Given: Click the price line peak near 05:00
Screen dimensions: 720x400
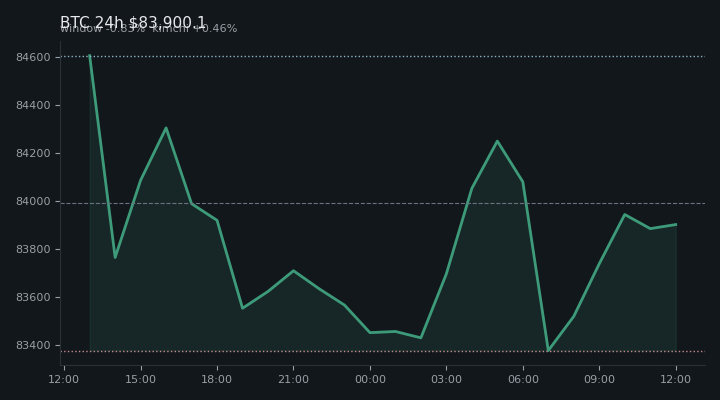Looking at the screenshot, I should click(497, 141).
